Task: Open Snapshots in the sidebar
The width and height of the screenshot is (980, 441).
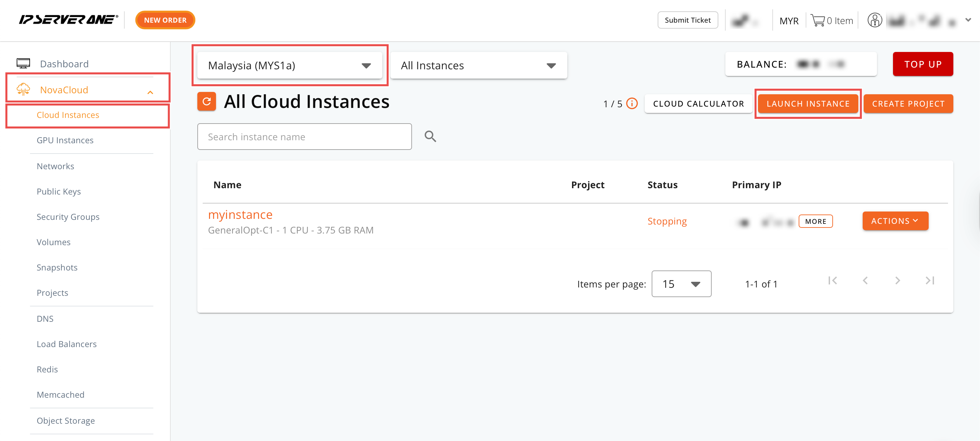Action: pyautogui.click(x=57, y=267)
